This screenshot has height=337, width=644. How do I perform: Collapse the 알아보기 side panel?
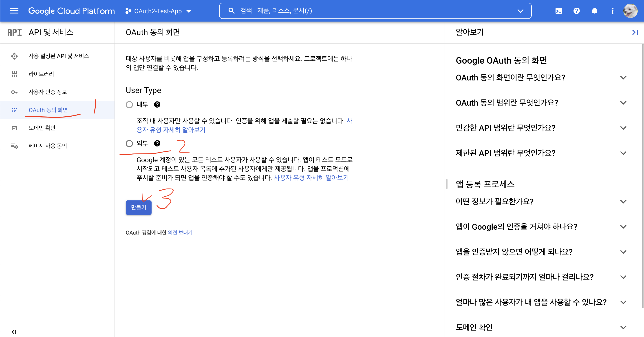click(x=635, y=32)
